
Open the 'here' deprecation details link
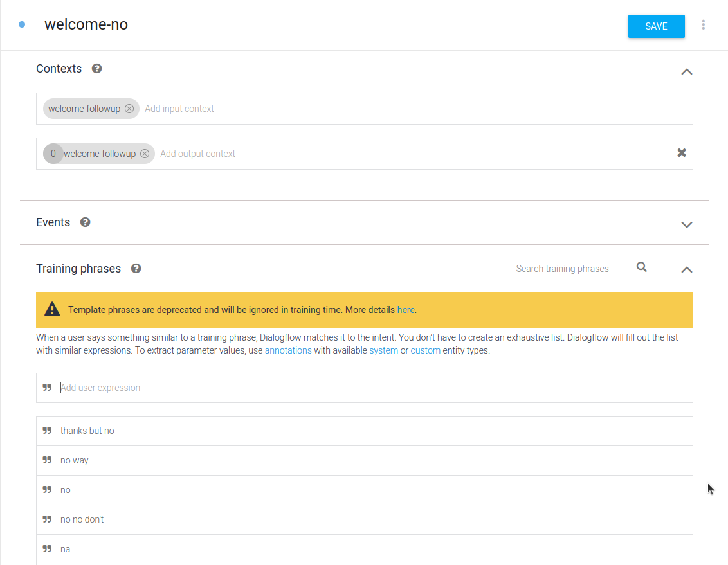tap(406, 310)
